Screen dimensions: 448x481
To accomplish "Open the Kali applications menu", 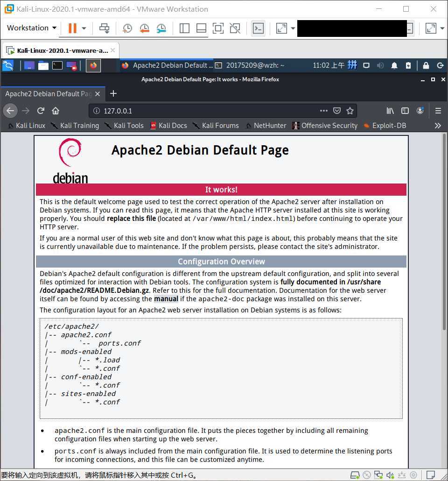I will tap(7, 65).
